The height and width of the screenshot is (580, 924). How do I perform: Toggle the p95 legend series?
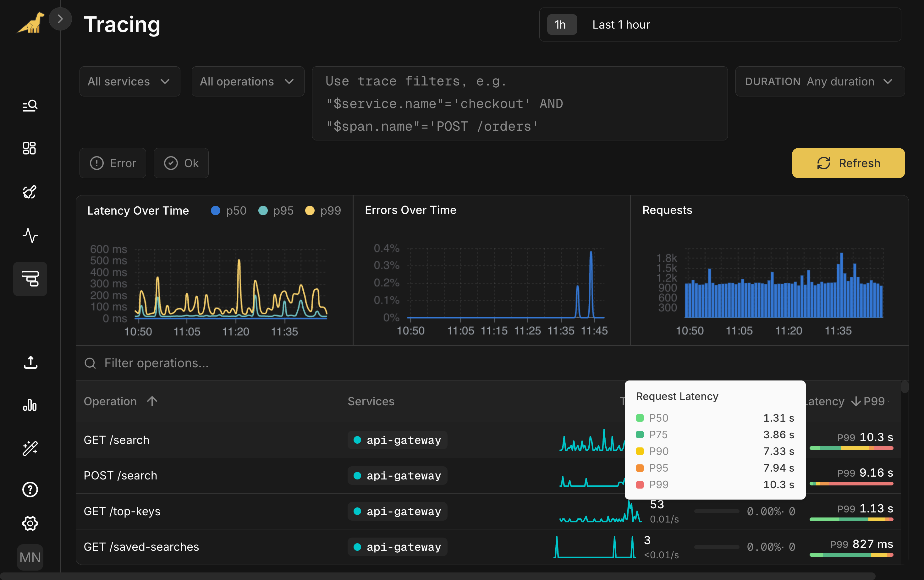276,211
